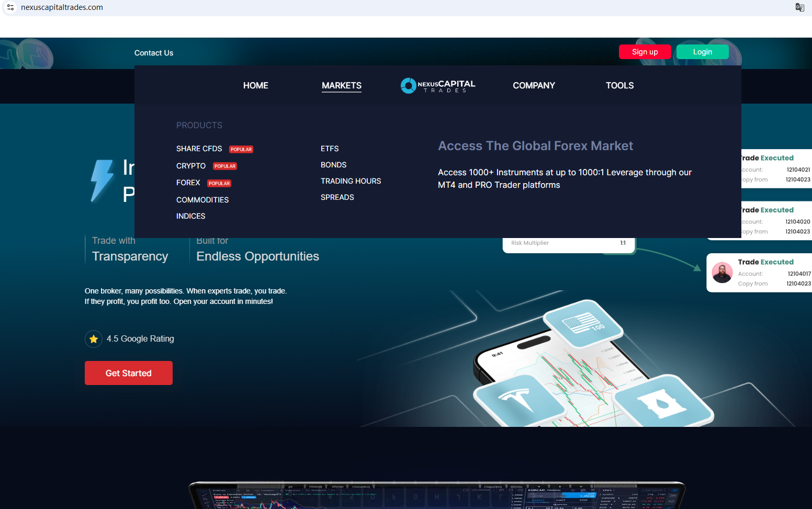
Task: Click the 4.5 Google Rating text
Action: 140,339
